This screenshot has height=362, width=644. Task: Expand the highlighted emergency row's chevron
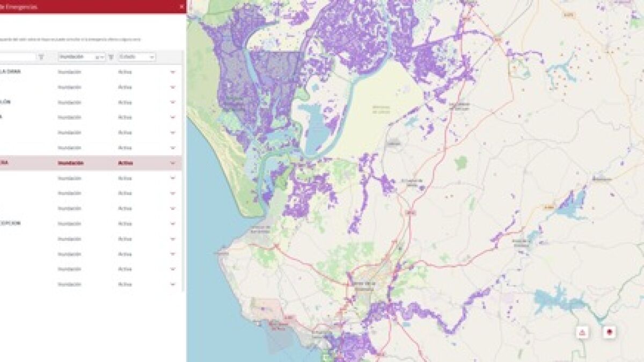173,163
